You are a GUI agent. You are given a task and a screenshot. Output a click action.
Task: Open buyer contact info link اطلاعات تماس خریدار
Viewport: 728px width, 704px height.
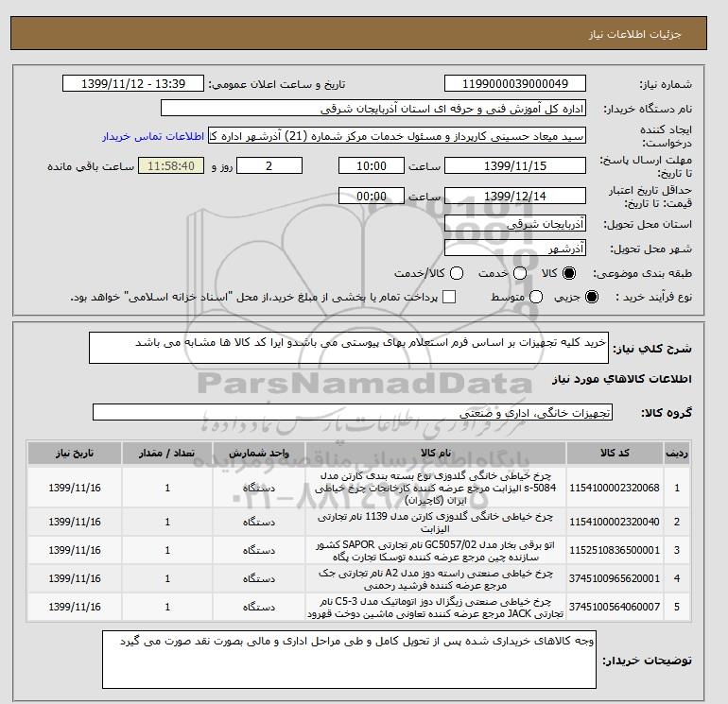[153, 137]
